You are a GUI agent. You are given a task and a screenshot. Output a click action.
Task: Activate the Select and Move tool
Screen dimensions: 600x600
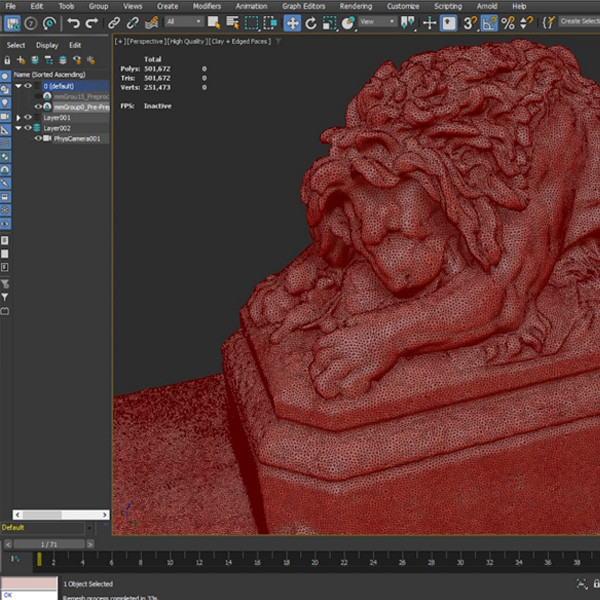[292, 23]
